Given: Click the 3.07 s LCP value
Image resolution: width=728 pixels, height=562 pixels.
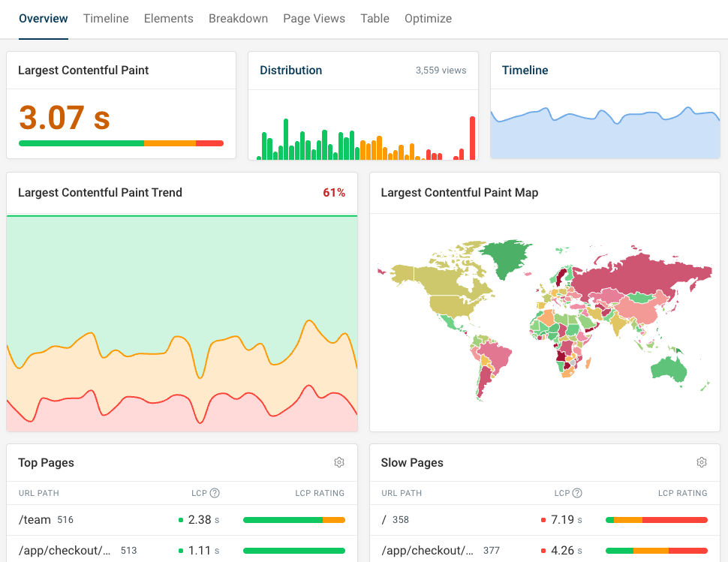Looking at the screenshot, I should click(65, 117).
